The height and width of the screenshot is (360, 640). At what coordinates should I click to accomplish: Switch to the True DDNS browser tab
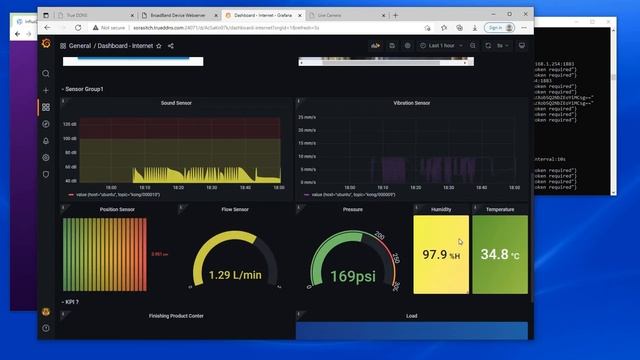(95, 15)
